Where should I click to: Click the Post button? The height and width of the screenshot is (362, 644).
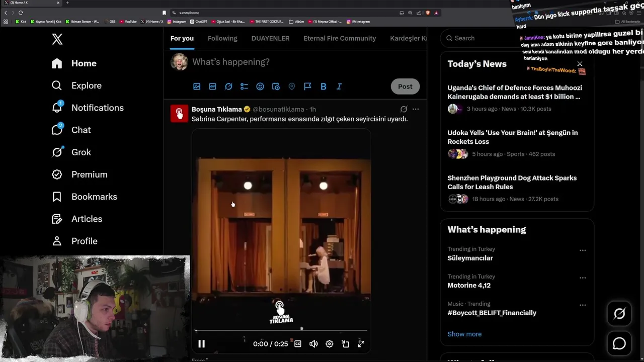pos(405,86)
